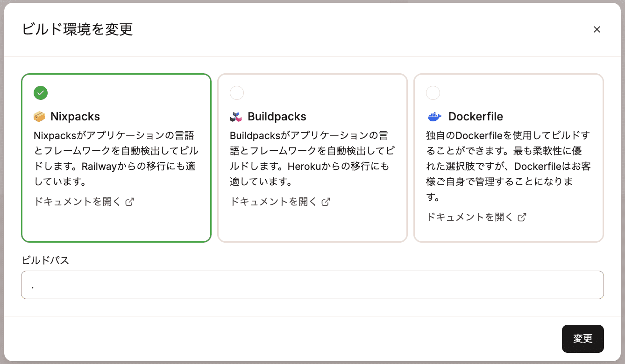Select the Buildpacks radio button
This screenshot has width=625, height=364.
237,93
